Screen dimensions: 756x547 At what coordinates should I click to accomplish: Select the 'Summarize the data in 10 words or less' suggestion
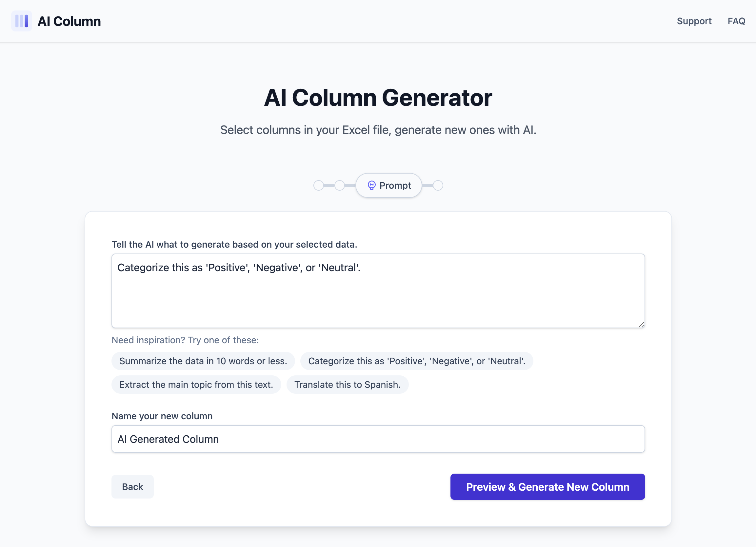click(203, 361)
